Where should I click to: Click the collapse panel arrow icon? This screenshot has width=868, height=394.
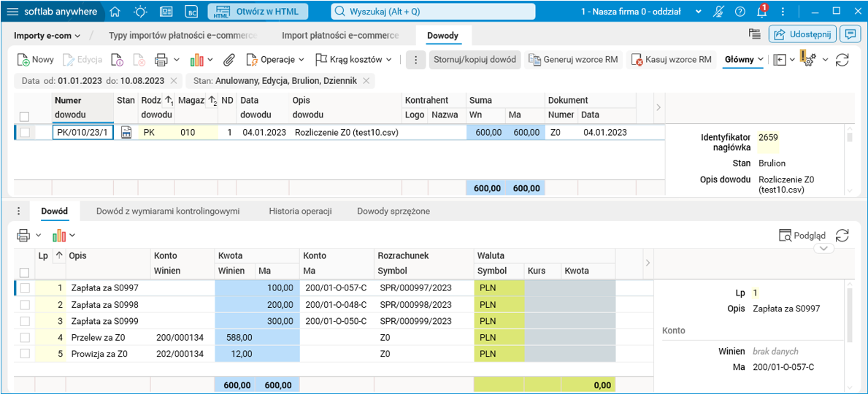coord(780,59)
